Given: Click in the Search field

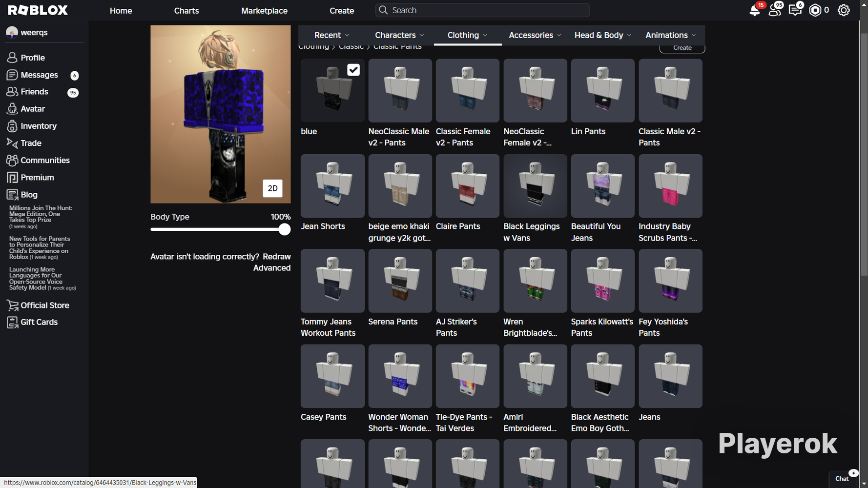Looking at the screenshot, I should [482, 10].
